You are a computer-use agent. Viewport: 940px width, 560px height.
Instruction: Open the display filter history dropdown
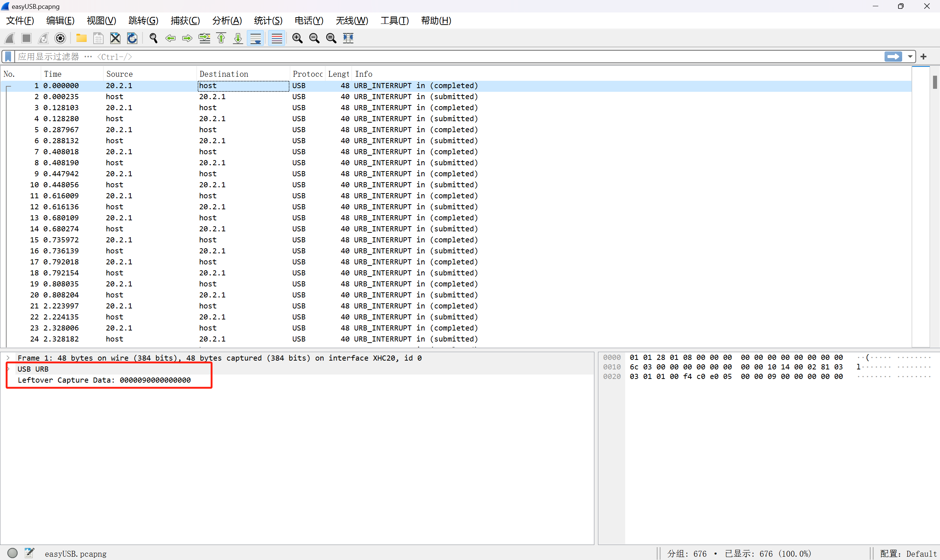(x=910, y=57)
